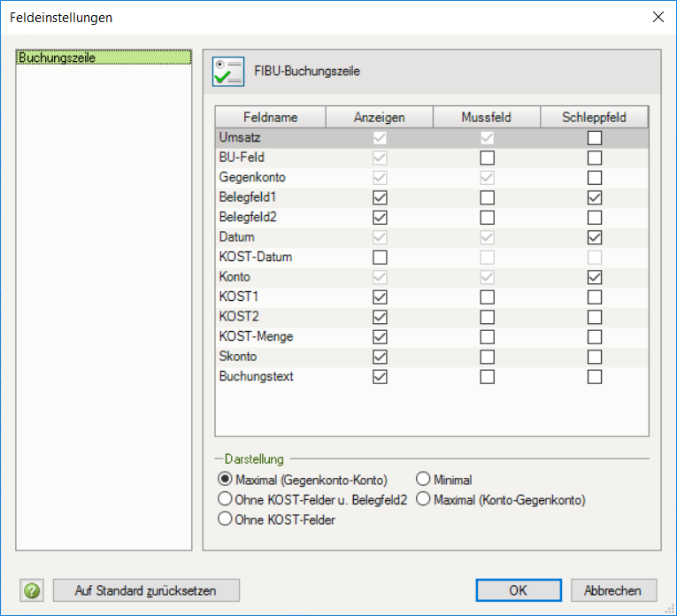Uncheck Anzeigen for Belegfeld1
This screenshot has height=616, width=677.
pyautogui.click(x=380, y=197)
